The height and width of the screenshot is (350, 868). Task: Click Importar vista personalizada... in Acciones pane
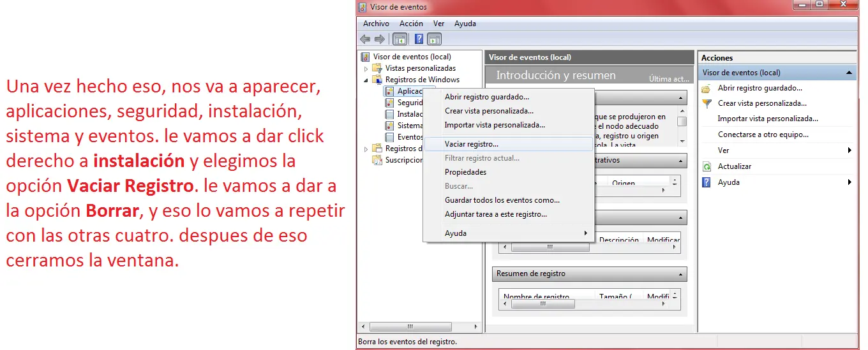[x=768, y=119]
